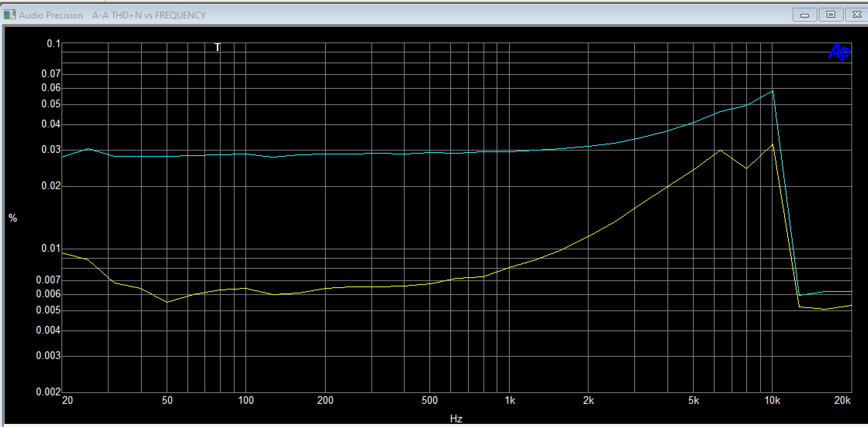Click the 0.03 Y-axis label
The width and height of the screenshot is (868, 427).
pyautogui.click(x=51, y=149)
